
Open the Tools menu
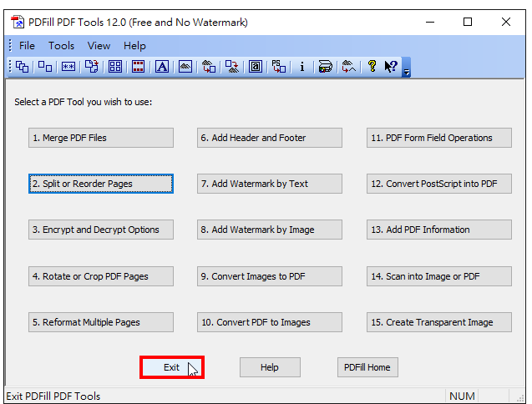tap(61, 45)
